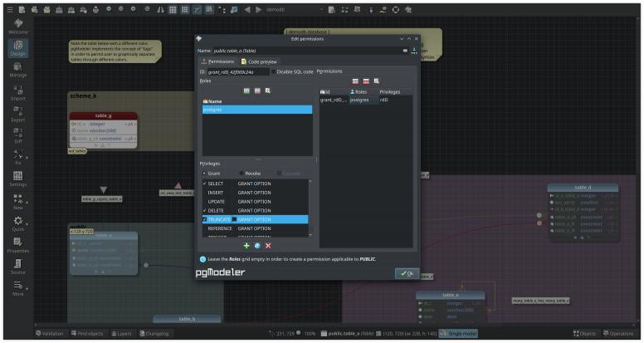Toggle the SELECT privilege checkbox
Screen dimensions: 644x343
[204, 184]
